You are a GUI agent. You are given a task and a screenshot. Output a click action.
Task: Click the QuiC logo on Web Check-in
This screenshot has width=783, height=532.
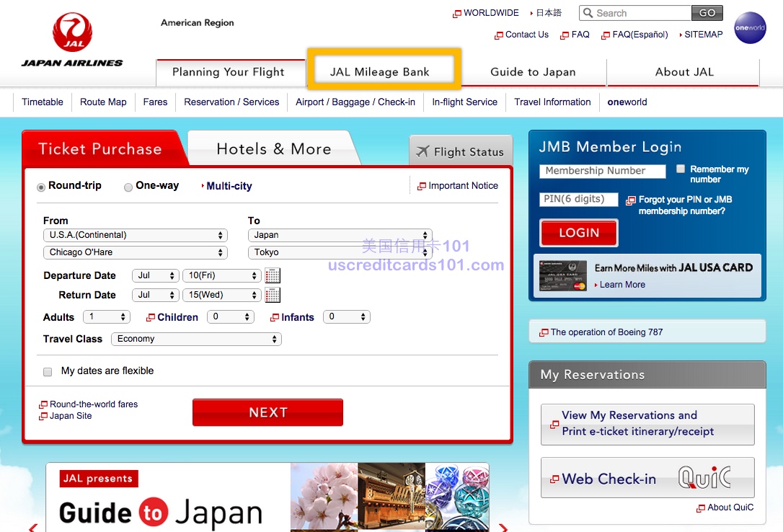(704, 477)
